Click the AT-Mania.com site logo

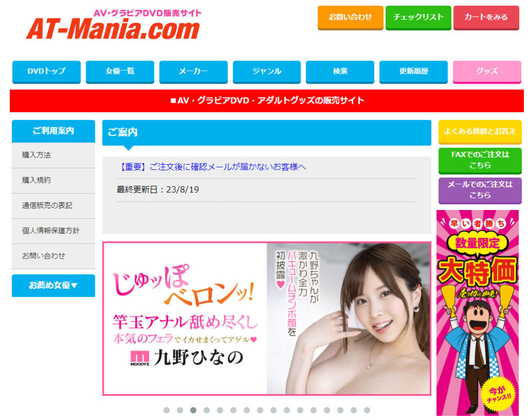click(x=113, y=25)
